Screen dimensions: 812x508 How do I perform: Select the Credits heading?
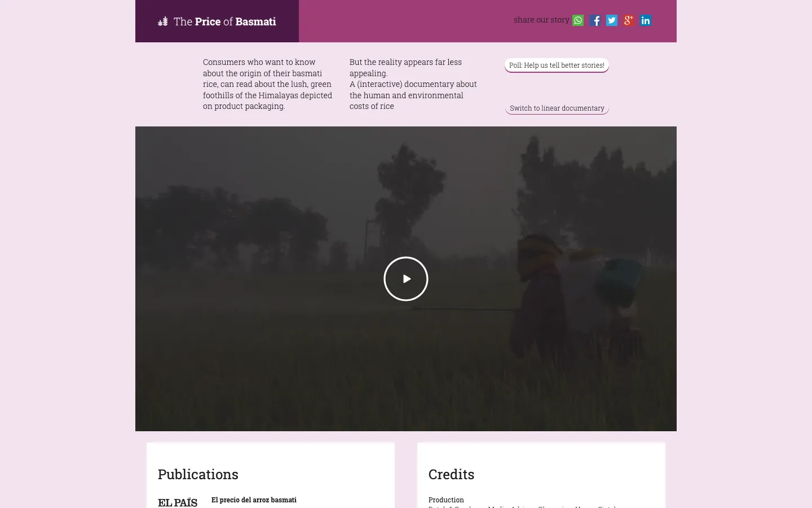tap(451, 474)
